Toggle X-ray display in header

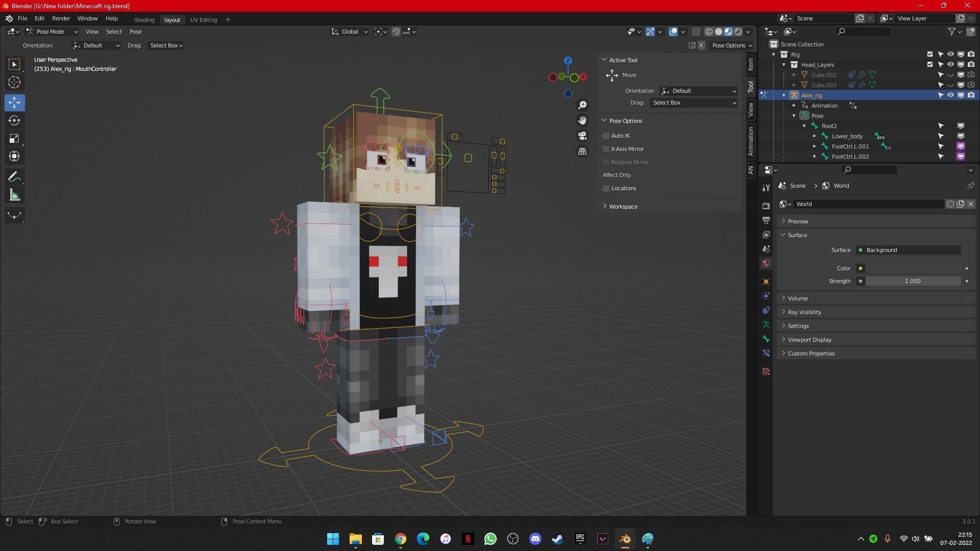click(x=696, y=32)
